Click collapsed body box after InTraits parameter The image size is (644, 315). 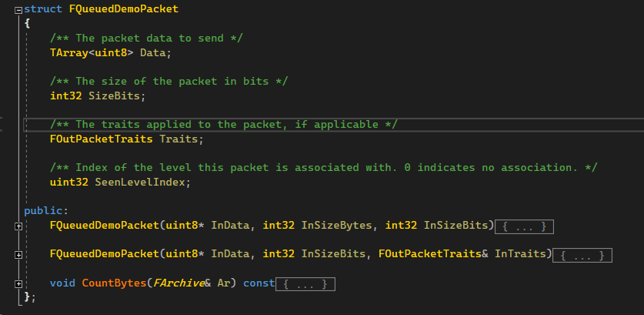pos(582,255)
